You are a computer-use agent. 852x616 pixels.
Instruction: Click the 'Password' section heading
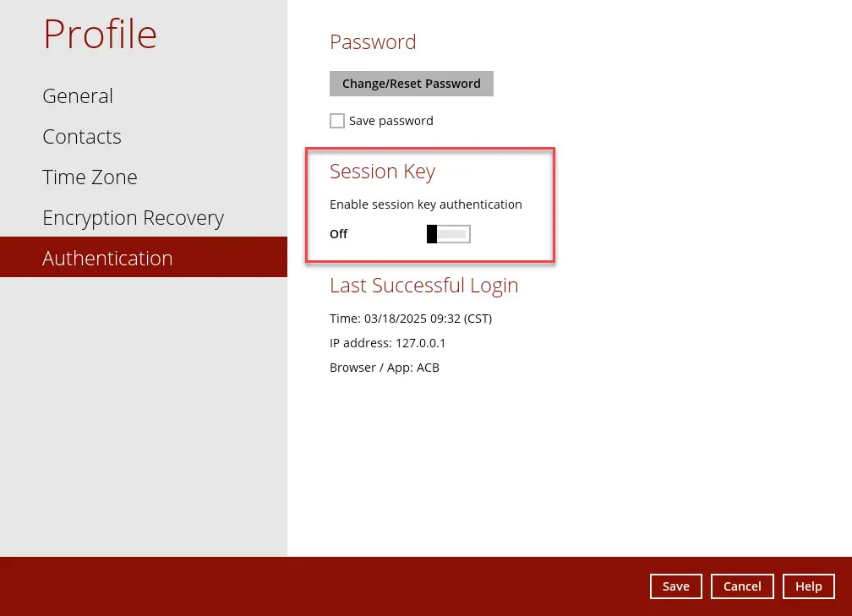pos(373,42)
